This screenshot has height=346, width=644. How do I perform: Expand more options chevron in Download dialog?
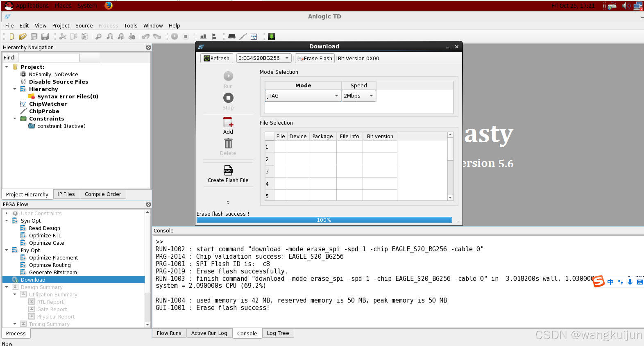pyautogui.click(x=228, y=202)
